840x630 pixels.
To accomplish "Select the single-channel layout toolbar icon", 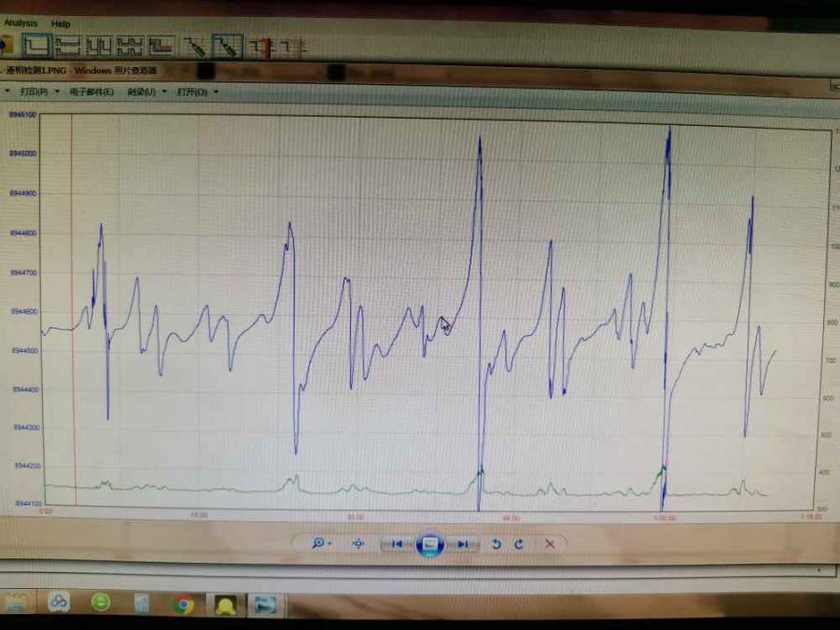I will pyautogui.click(x=37, y=46).
